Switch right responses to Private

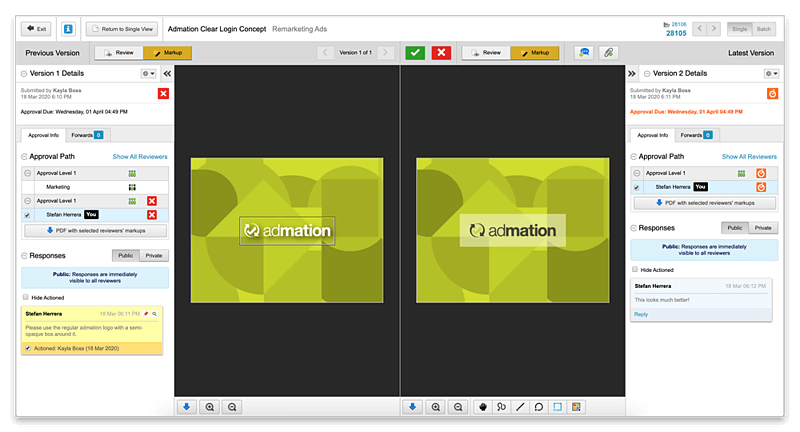(763, 228)
